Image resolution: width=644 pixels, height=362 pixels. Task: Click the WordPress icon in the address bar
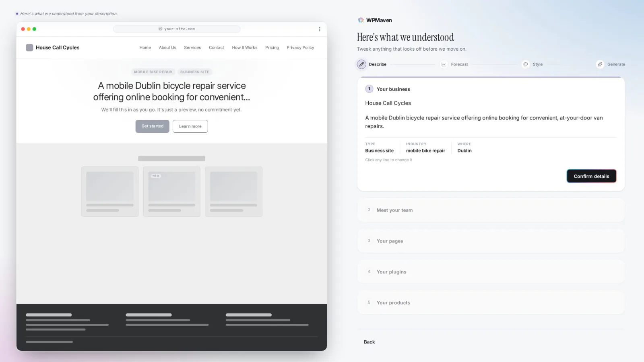pyautogui.click(x=161, y=29)
